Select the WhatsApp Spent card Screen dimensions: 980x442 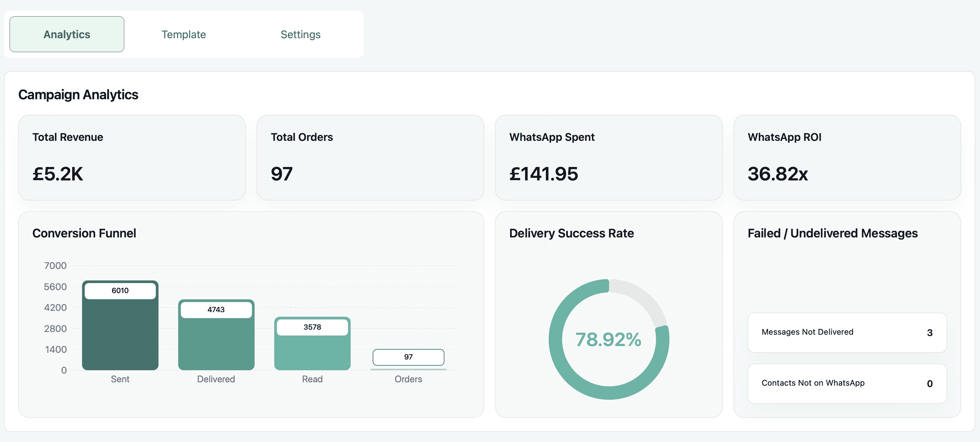click(608, 158)
